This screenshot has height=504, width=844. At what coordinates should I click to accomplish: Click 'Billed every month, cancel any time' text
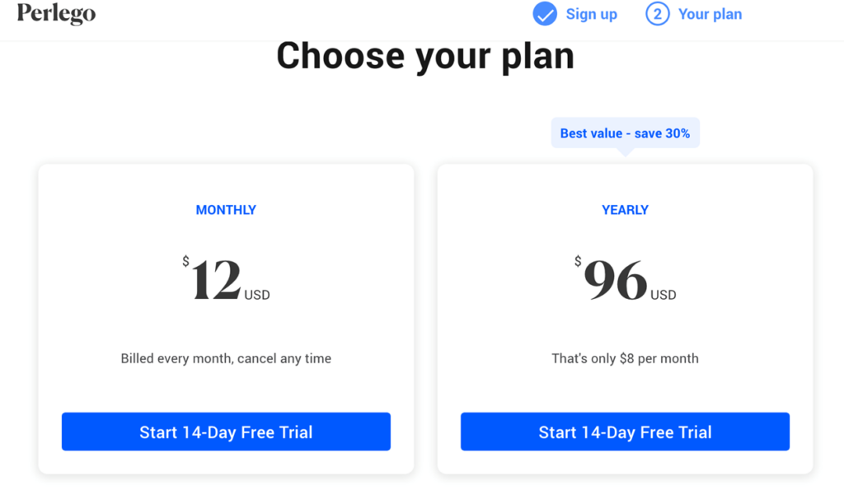(x=226, y=358)
